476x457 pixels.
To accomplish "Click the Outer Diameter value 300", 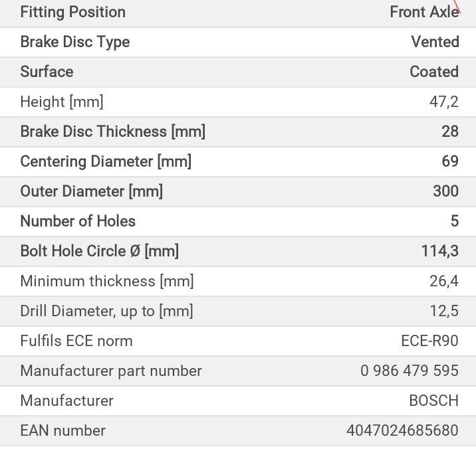I will click(x=445, y=191).
